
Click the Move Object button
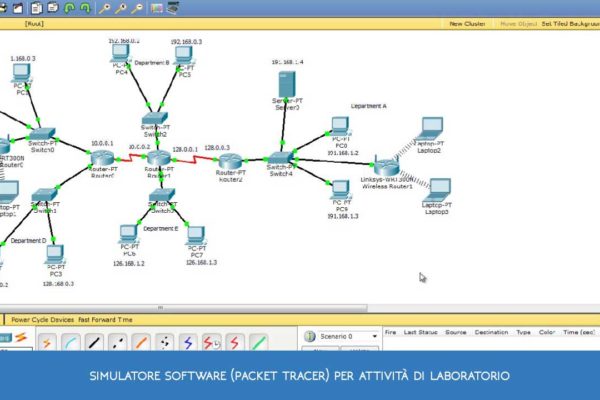coord(518,24)
